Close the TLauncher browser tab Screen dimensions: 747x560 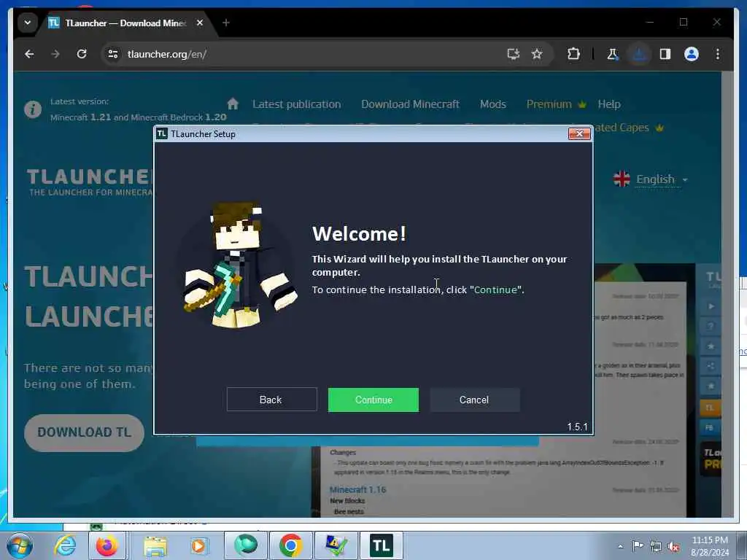tap(200, 23)
